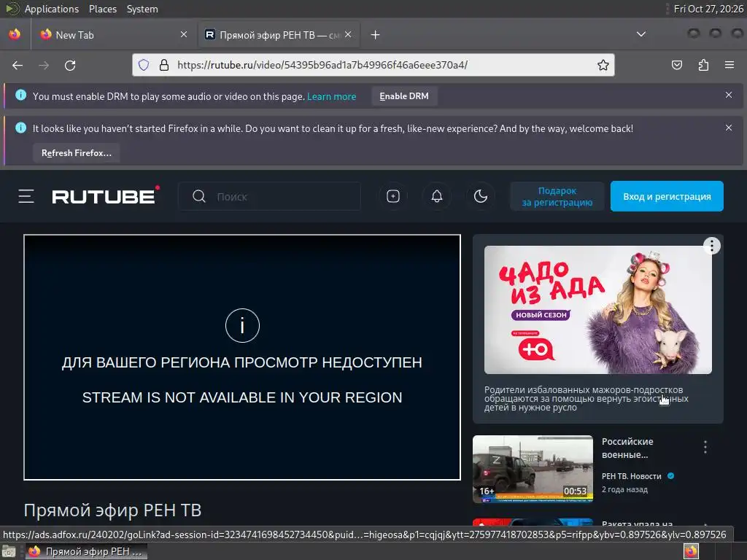The image size is (747, 560).
Task: Open the Российские военные video thumbnail
Action: click(533, 469)
